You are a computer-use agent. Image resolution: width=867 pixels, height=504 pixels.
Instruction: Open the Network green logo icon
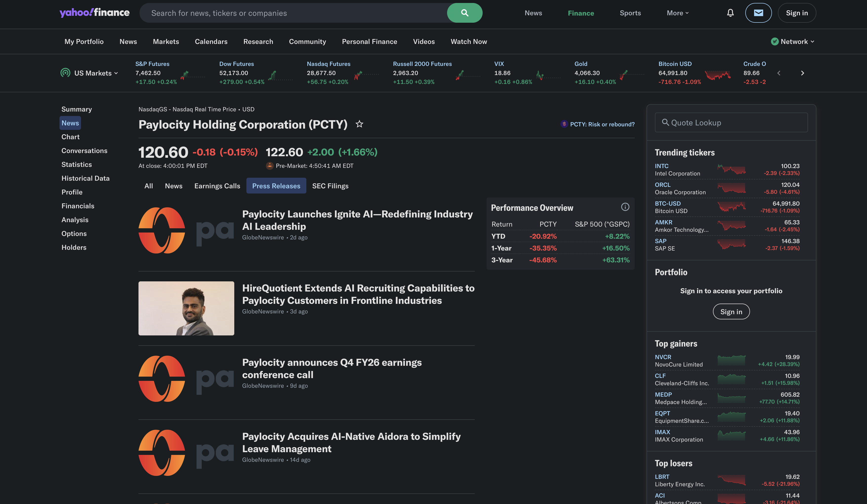pos(774,41)
